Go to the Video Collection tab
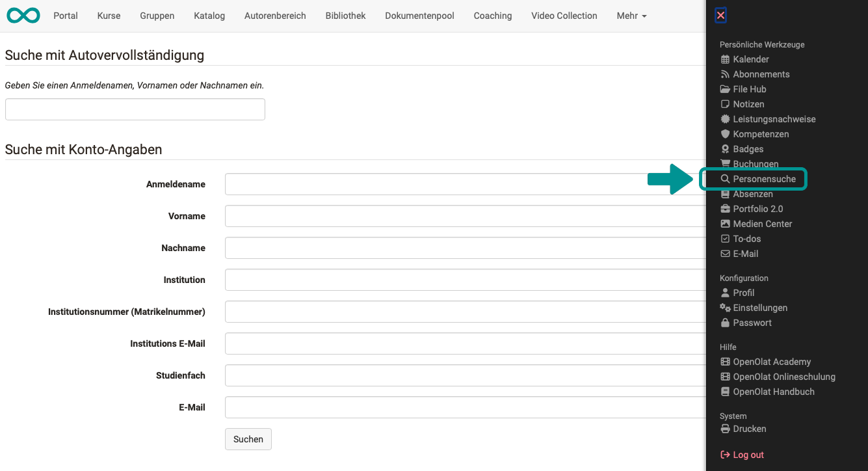The height and width of the screenshot is (471, 868). [x=564, y=16]
